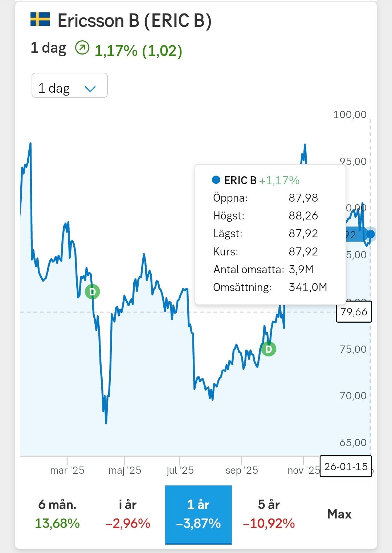Click the sep '25 axis label
The image size is (392, 553).
point(242,471)
